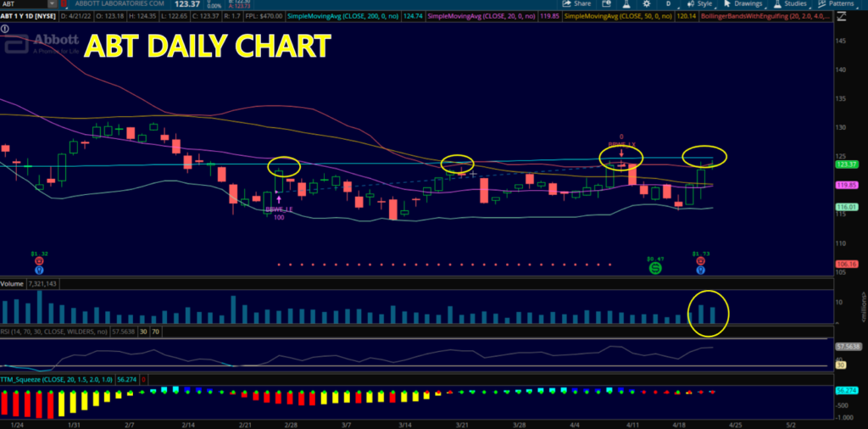The height and width of the screenshot is (429, 868).
Task: Select the SimpleMovingAvg 50 study label
Action: tap(620, 17)
